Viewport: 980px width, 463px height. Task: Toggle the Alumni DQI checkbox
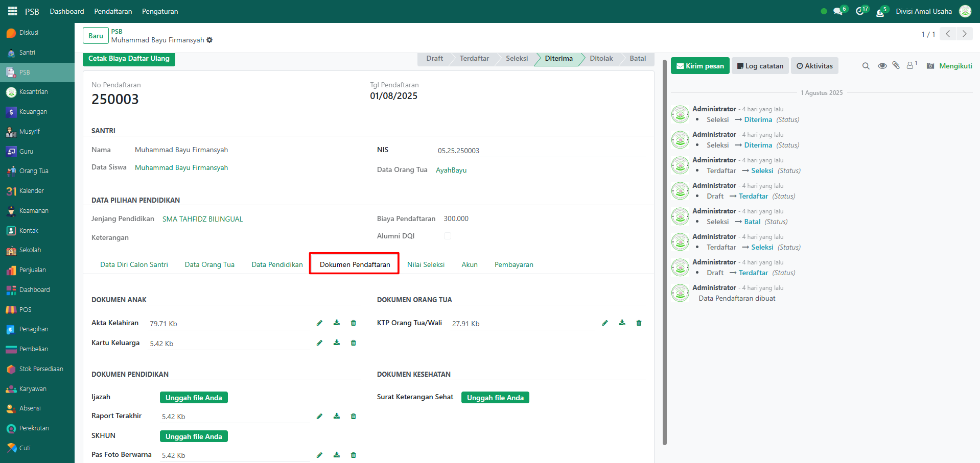[448, 236]
